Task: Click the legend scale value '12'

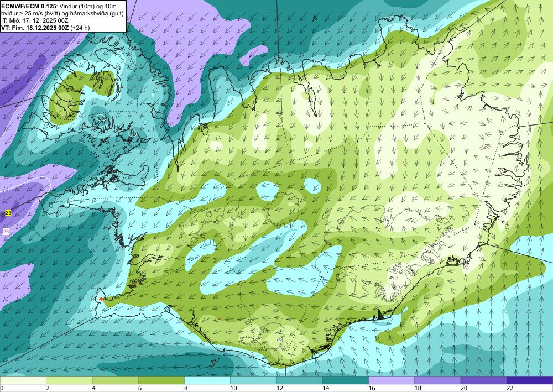Action: 280,388
